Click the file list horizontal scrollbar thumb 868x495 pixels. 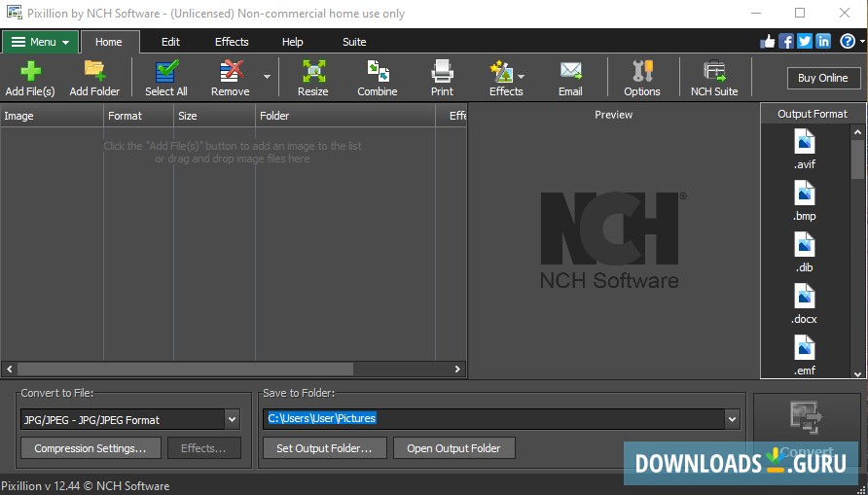click(186, 369)
